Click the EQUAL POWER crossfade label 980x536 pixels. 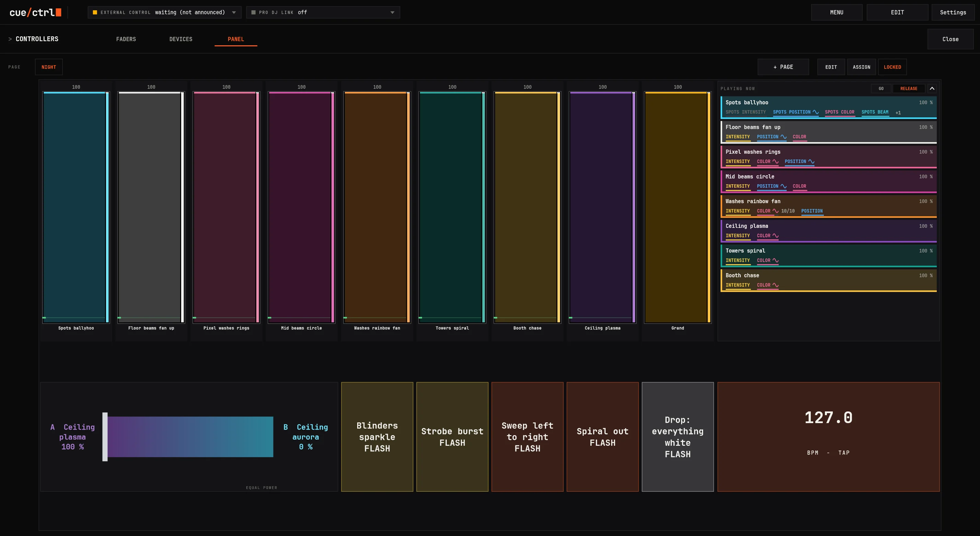(261, 487)
